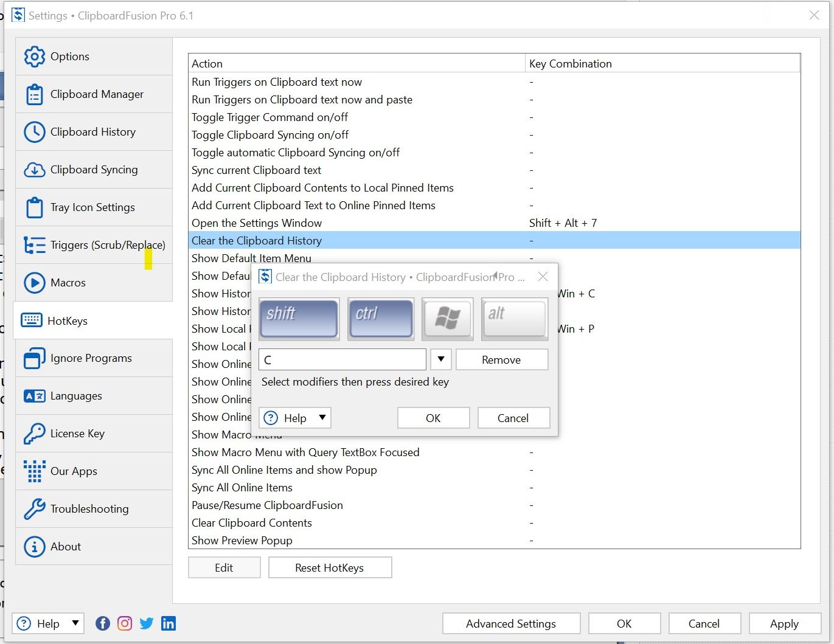Sort hotkeys by the Action column header

pyautogui.click(x=357, y=63)
